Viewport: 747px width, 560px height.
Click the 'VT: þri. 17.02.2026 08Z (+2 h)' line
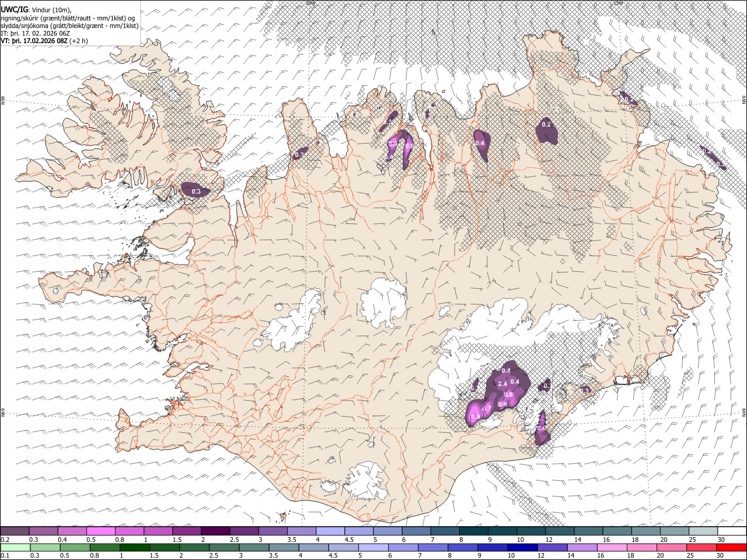point(44,41)
